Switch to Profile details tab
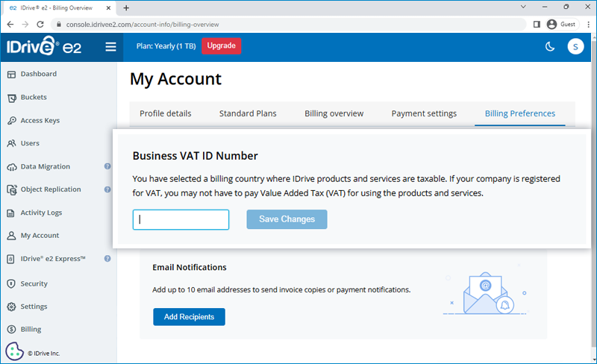Screen dimensions: 597x364 click(165, 113)
